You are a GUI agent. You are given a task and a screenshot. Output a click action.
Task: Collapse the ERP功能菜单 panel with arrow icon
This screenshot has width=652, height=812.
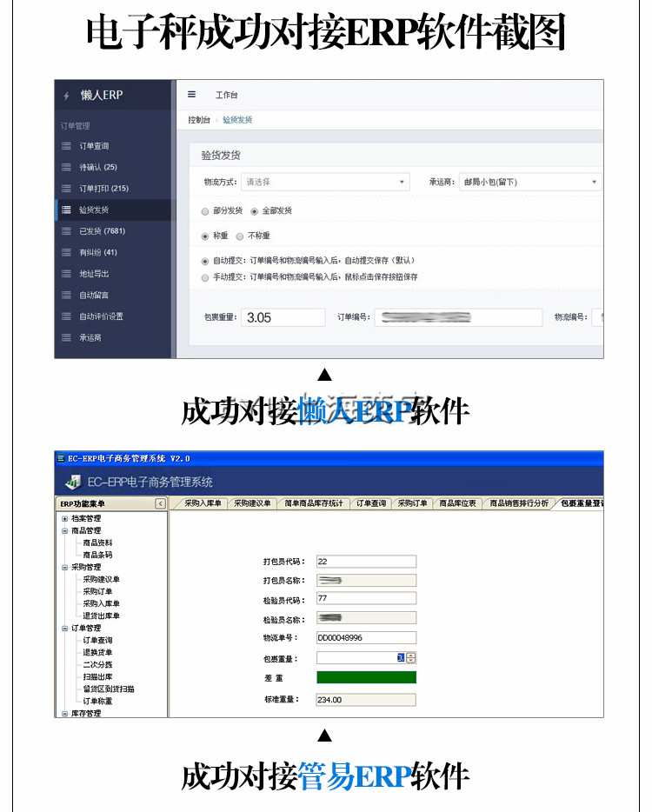pos(160,503)
